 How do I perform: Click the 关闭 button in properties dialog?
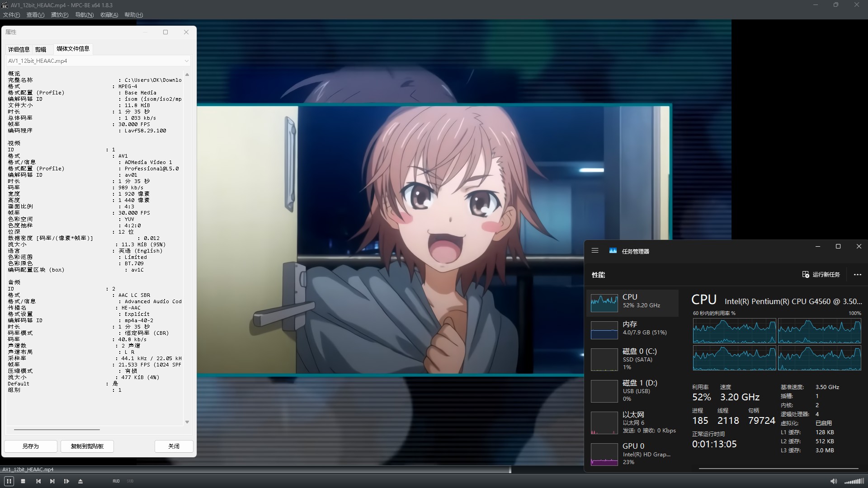click(174, 446)
